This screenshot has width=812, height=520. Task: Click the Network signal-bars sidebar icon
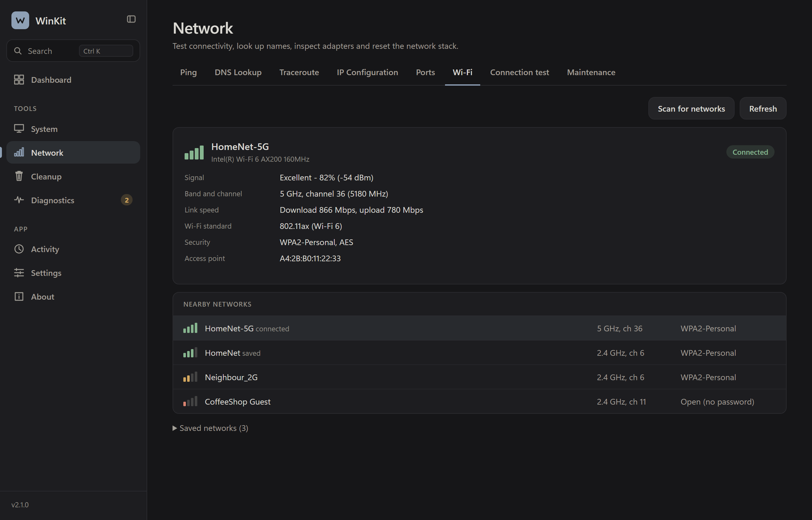coord(19,152)
